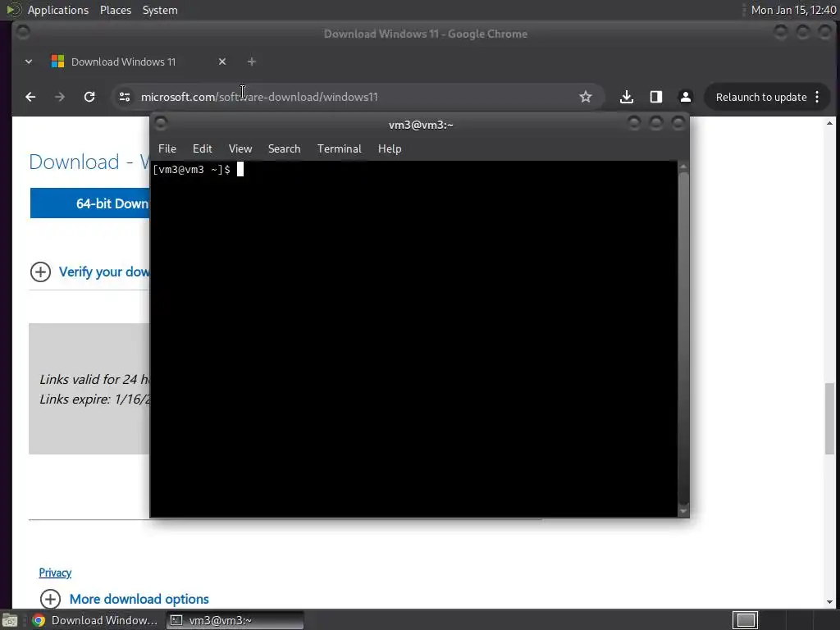Open terminal Search menu
Screen dimensions: 840x630
[x=284, y=149]
